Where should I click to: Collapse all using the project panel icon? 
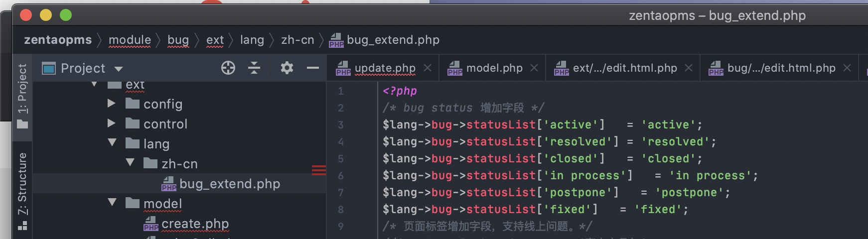pos(254,68)
